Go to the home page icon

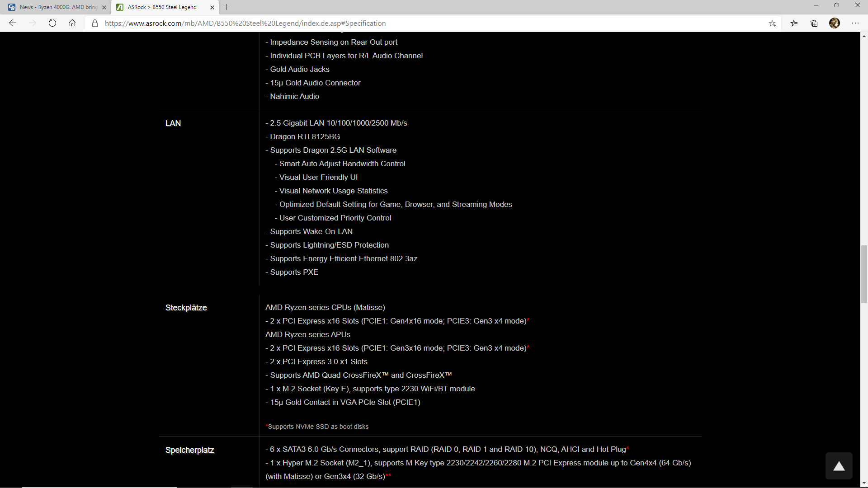tap(72, 23)
